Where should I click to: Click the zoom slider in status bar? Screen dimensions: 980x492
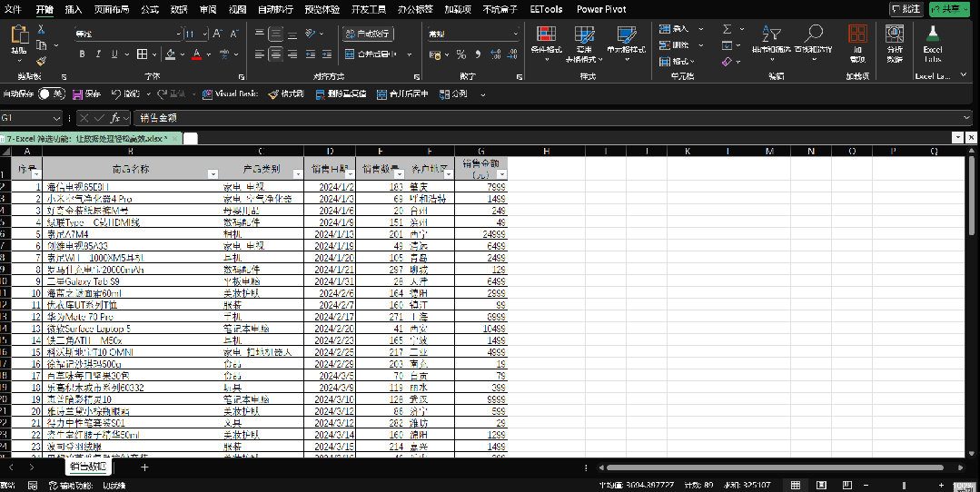(904, 485)
